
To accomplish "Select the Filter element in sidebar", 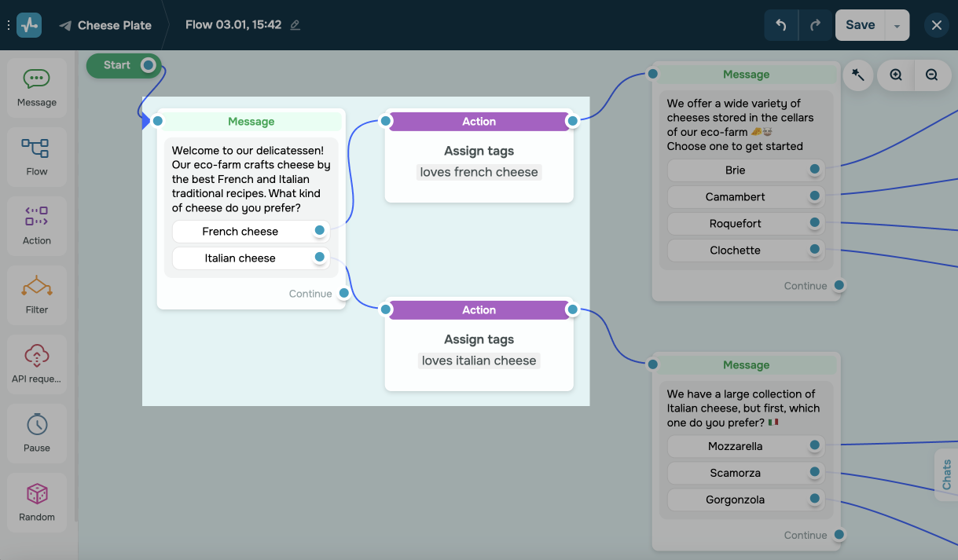I will [37, 295].
